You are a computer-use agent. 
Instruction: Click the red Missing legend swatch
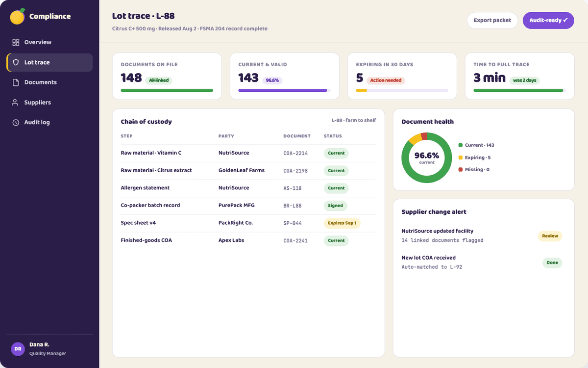coord(461,170)
